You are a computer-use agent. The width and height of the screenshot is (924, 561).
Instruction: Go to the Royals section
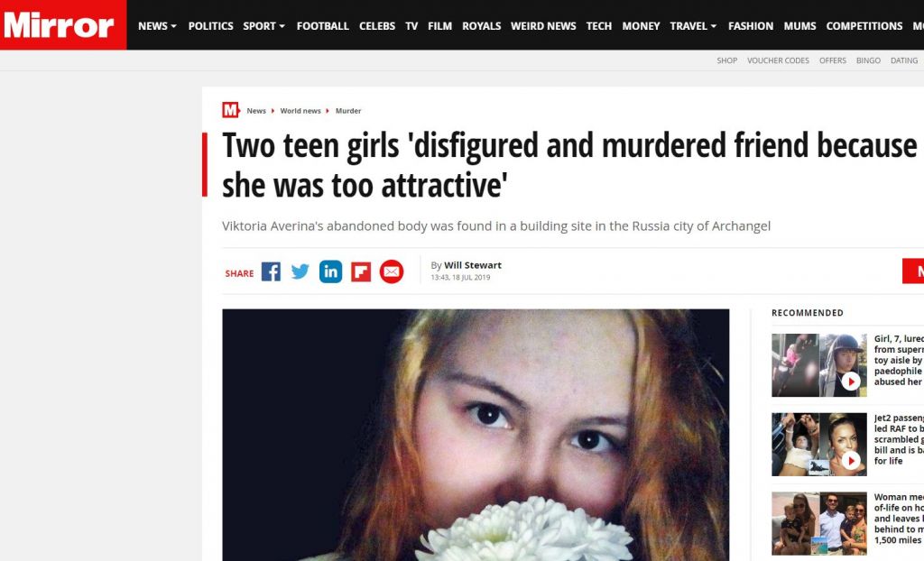482,26
